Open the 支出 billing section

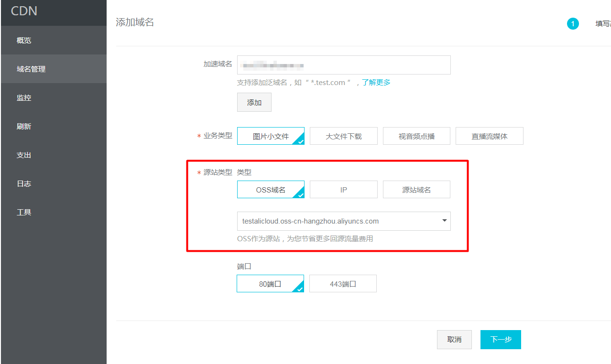coord(24,155)
